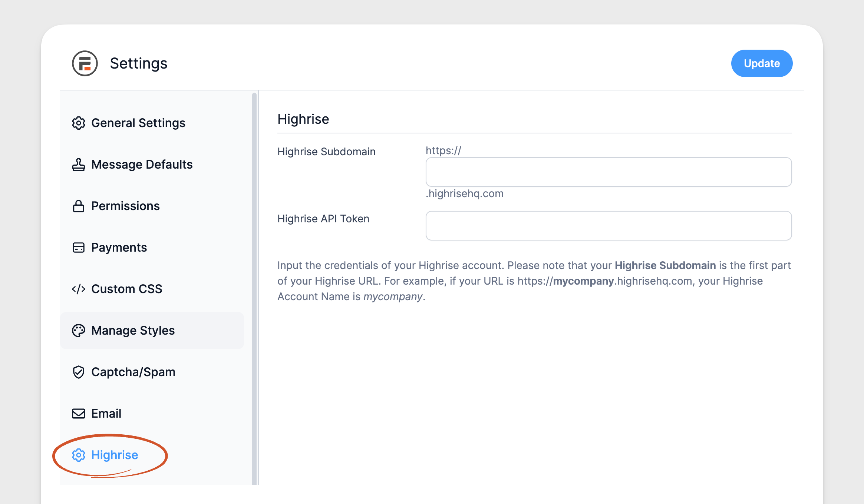
Task: Go to Permissions settings
Action: point(152,206)
